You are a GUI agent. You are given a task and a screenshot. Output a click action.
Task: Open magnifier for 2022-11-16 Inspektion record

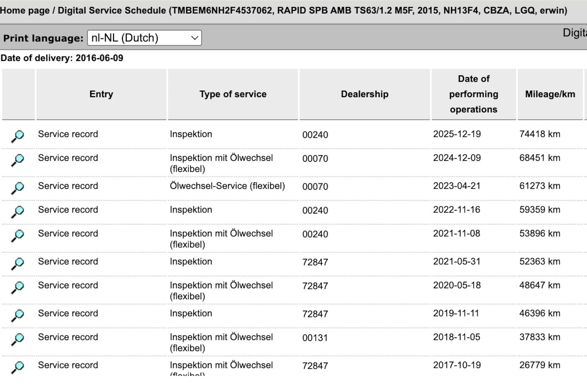tap(18, 212)
